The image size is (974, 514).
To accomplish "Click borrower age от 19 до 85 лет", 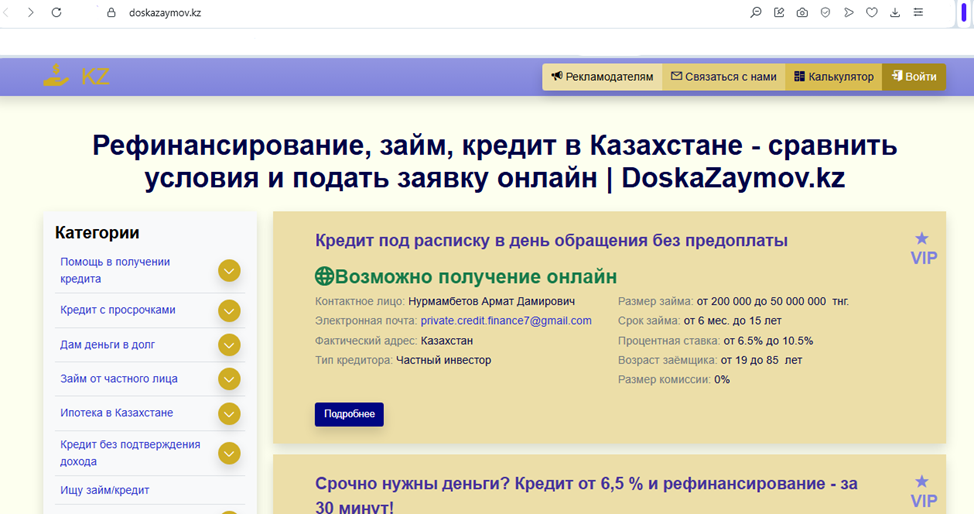I will (x=761, y=360).
